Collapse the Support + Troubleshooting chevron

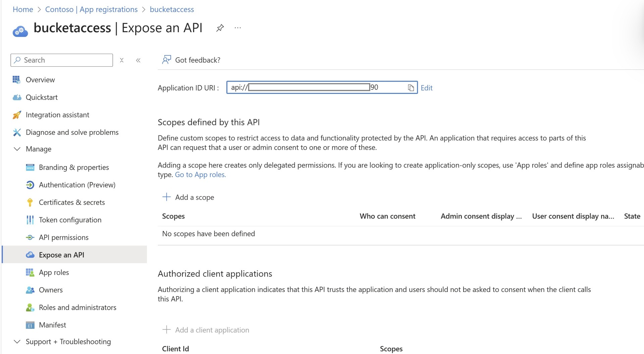tap(17, 341)
